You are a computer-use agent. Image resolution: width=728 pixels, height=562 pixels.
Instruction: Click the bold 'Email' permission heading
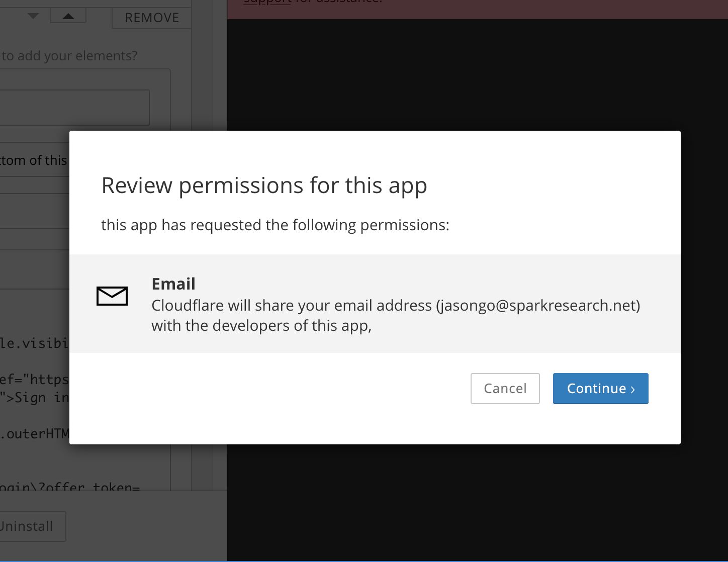(x=173, y=284)
